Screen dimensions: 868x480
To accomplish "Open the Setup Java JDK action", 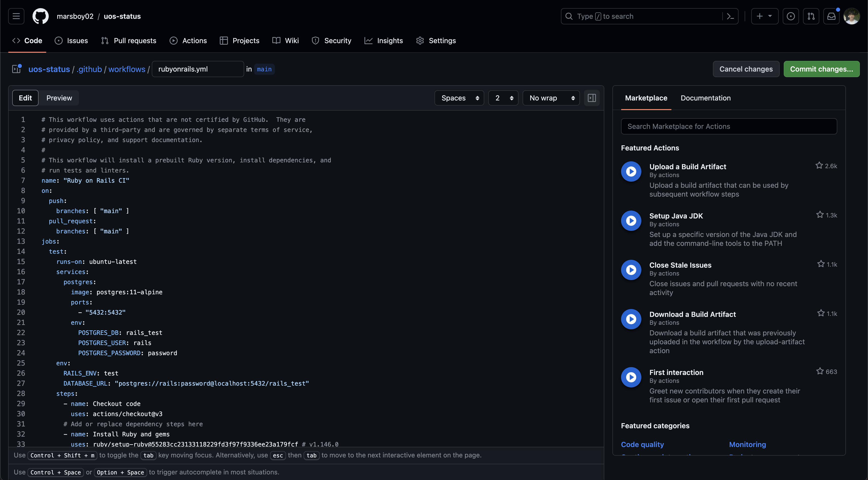I will (676, 216).
